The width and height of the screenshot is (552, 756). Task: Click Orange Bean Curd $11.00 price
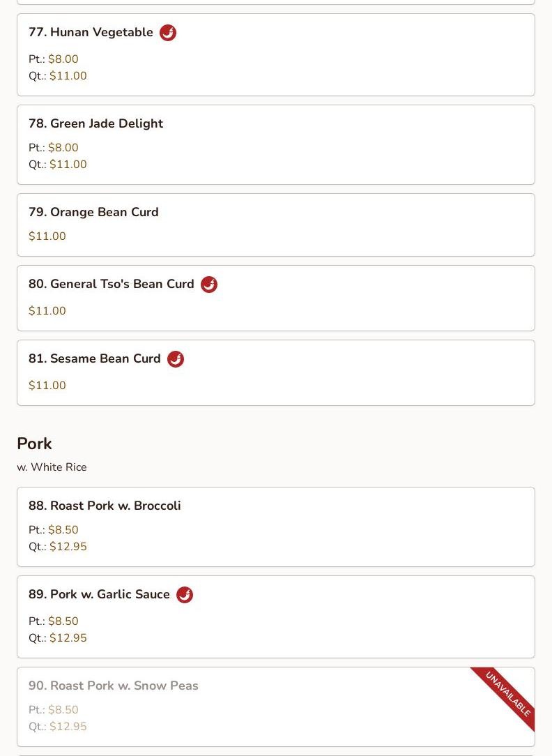[47, 236]
